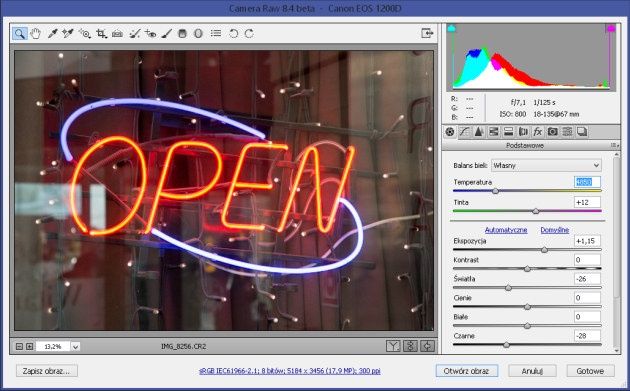Switch to the Effects (fx) tab
This screenshot has width=630, height=391.
click(538, 131)
